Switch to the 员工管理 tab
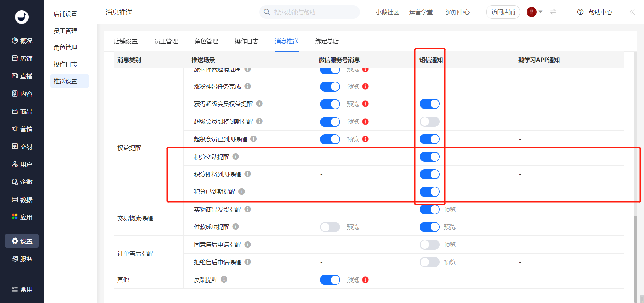The width and height of the screenshot is (644, 303). click(x=166, y=41)
